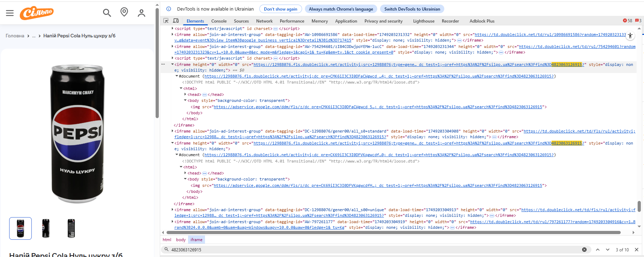
Task: Click the Elements panel horizontal scrollbar
Action: click(393, 233)
